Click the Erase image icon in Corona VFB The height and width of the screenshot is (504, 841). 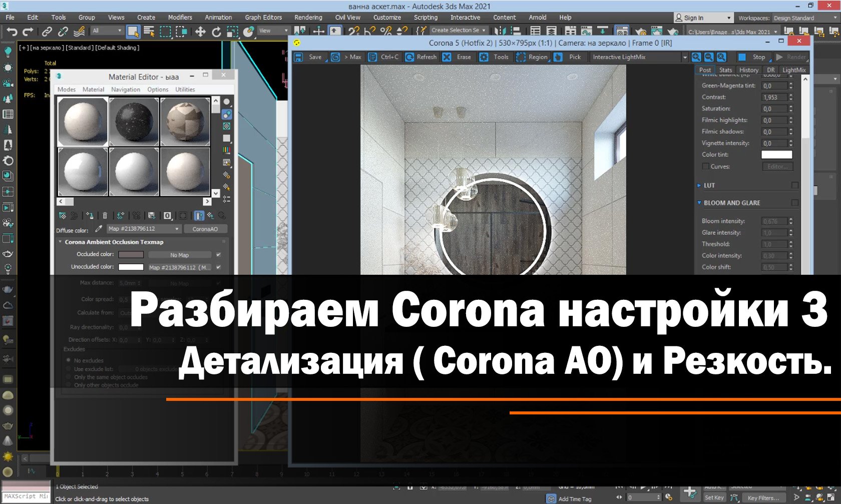[x=447, y=57]
